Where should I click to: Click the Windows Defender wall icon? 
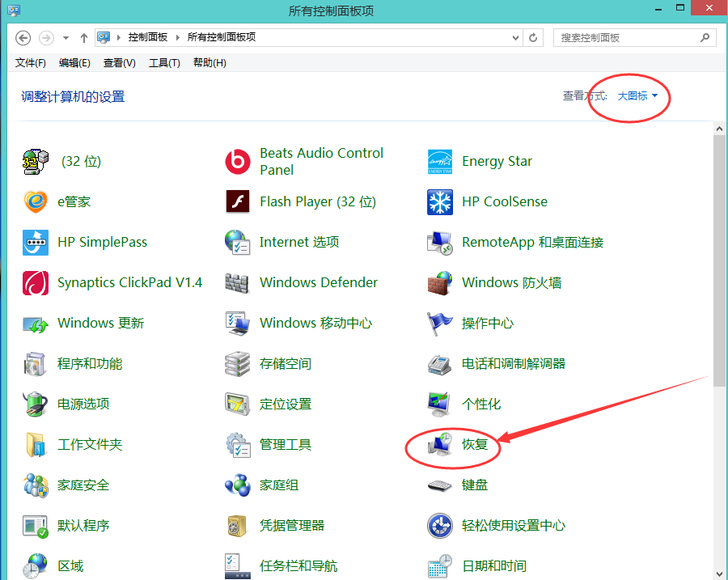tap(237, 283)
